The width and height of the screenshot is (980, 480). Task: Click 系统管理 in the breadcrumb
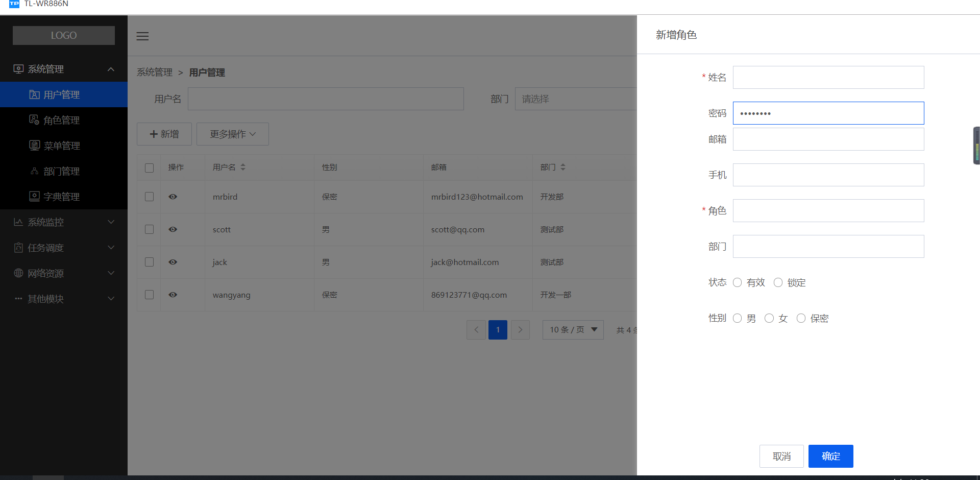(x=154, y=73)
